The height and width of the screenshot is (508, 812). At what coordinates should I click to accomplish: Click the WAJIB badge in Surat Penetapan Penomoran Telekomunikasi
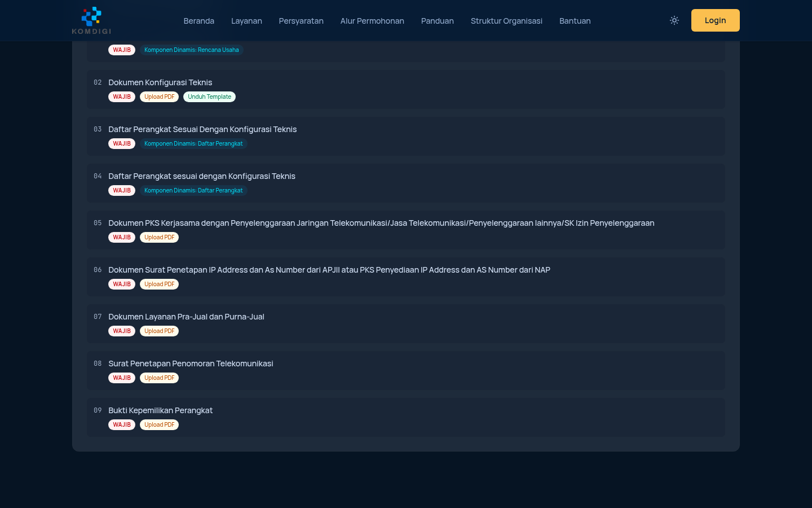tap(122, 378)
